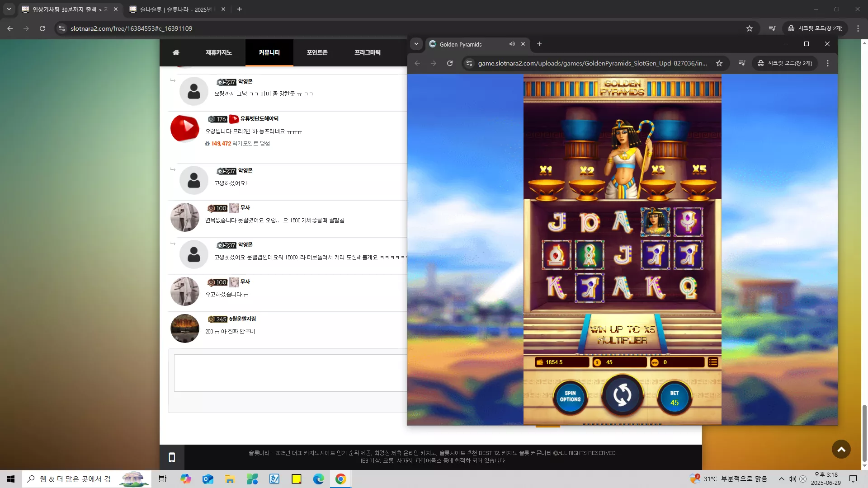Open the 프라그마틱 menu
Viewport: 868px width, 488px height.
pyautogui.click(x=368, y=52)
